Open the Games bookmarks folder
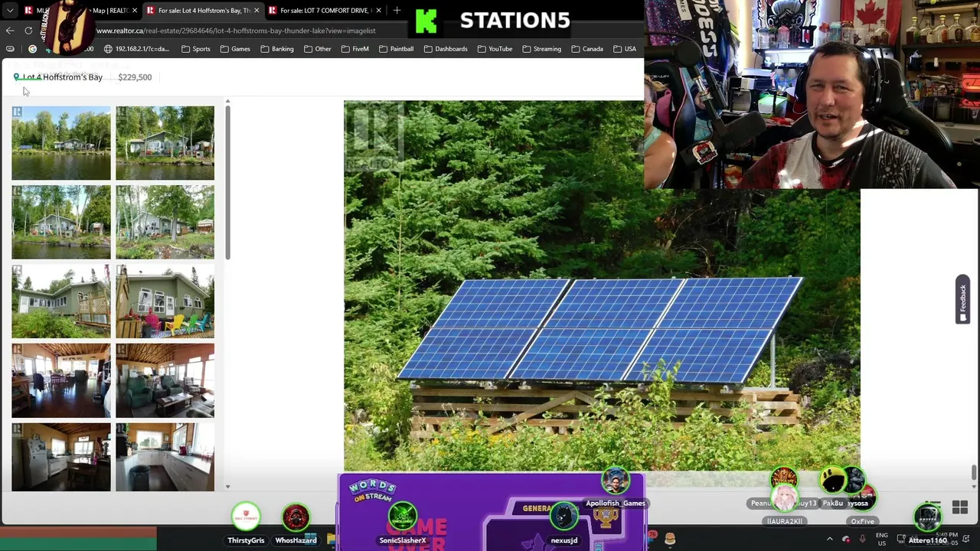980x551 pixels. 235,49
